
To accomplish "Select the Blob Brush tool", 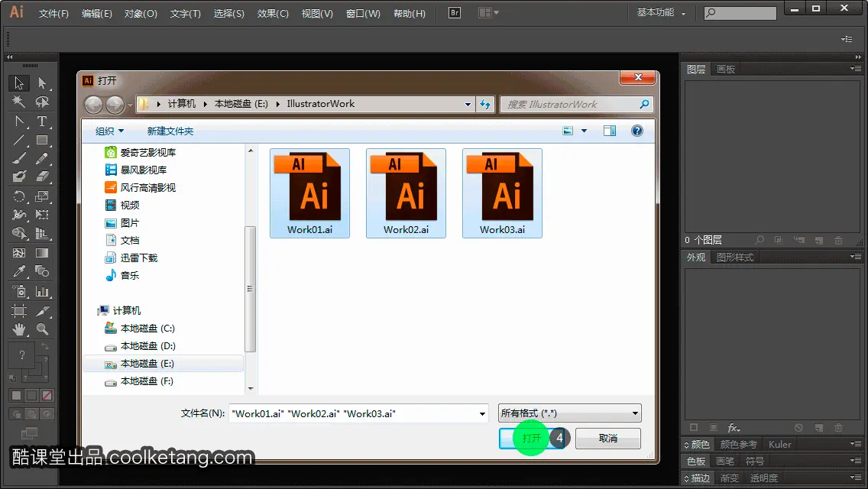I will coord(19,176).
